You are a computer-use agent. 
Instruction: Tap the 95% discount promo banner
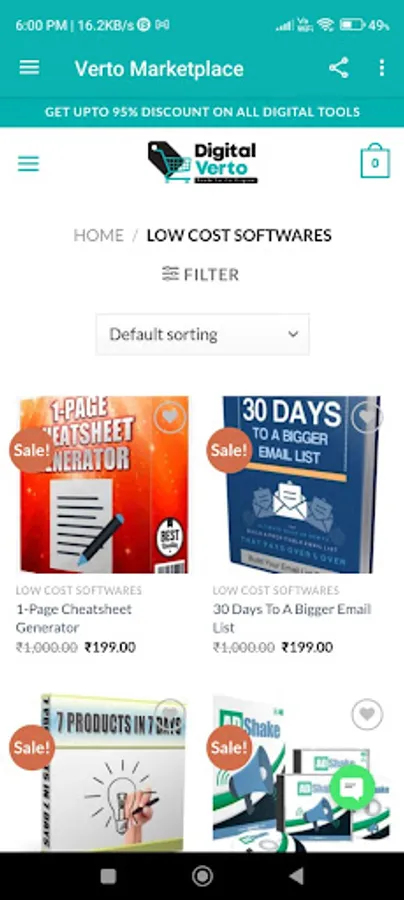pyautogui.click(x=202, y=112)
